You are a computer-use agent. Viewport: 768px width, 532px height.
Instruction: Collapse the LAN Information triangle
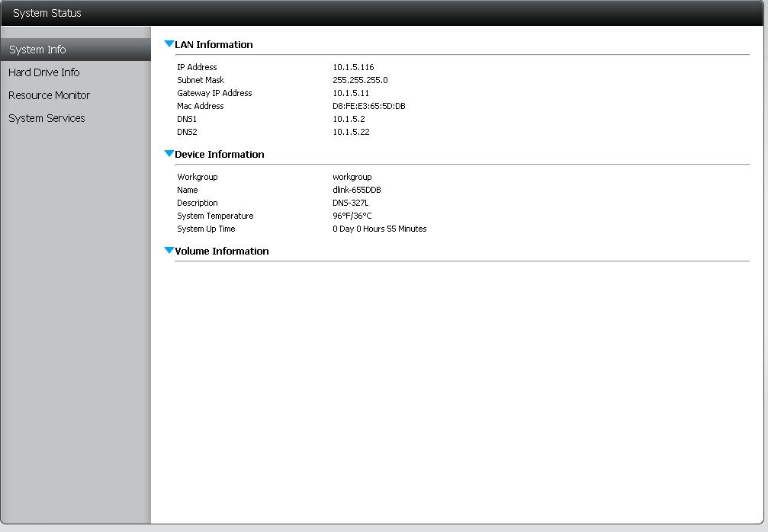point(169,44)
